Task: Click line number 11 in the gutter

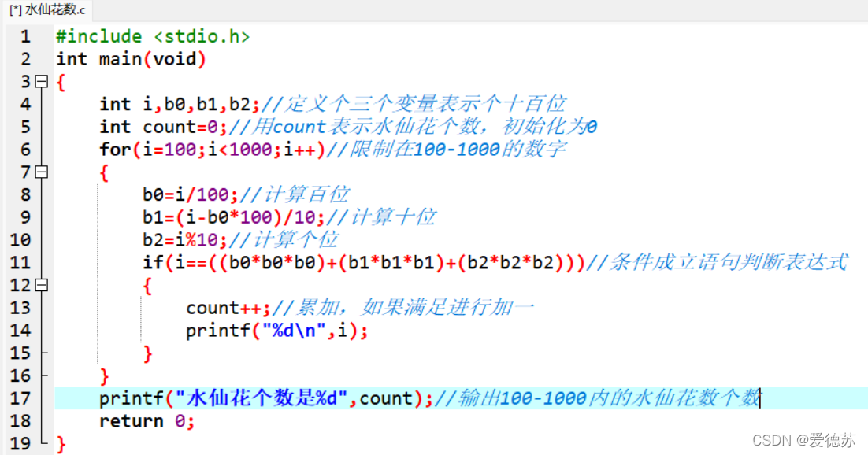Action: [20, 262]
